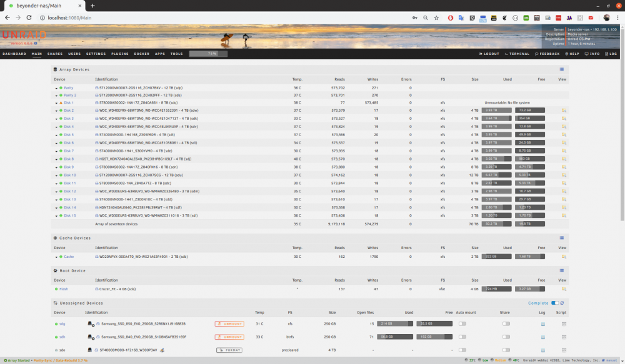Expand Disk 12 row arrow
The height and width of the screenshot is (364, 625).
56,192
